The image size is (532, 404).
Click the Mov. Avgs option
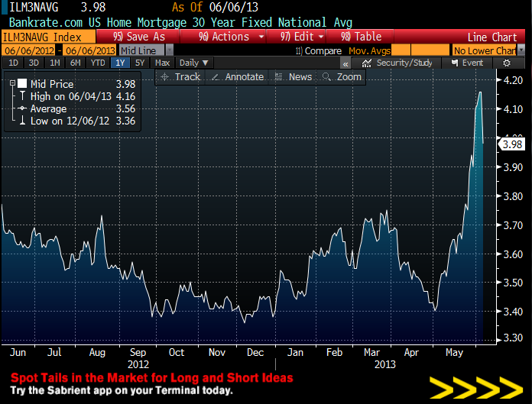pos(369,51)
